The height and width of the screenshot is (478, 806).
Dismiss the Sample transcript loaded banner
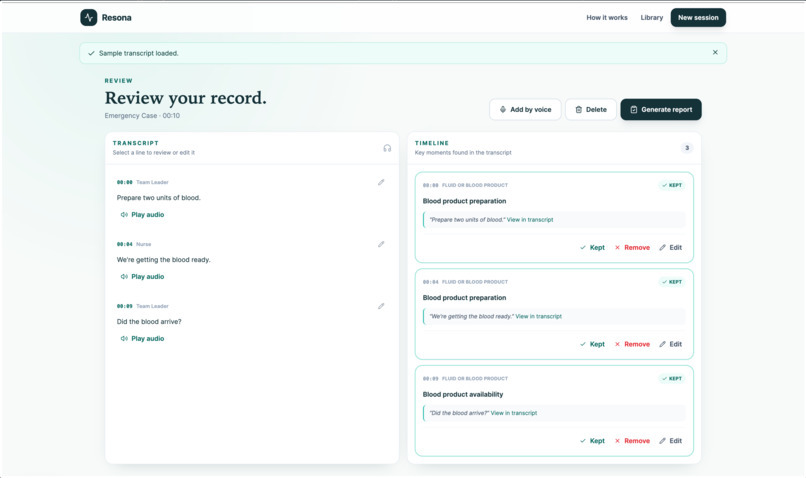click(x=715, y=52)
